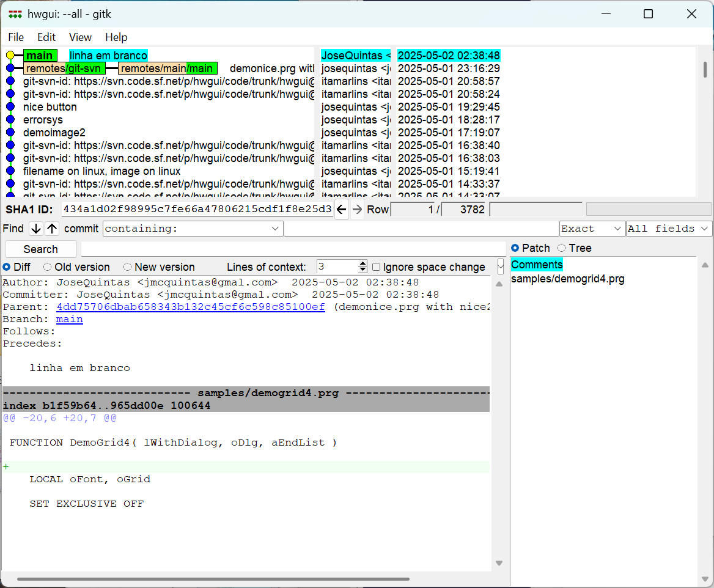
Task: Open the View menu
Action: pyautogui.click(x=80, y=37)
